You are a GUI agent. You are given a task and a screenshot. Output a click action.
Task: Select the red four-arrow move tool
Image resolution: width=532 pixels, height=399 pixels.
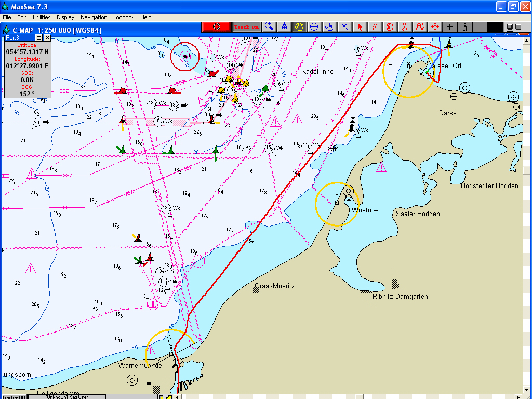[435, 27]
